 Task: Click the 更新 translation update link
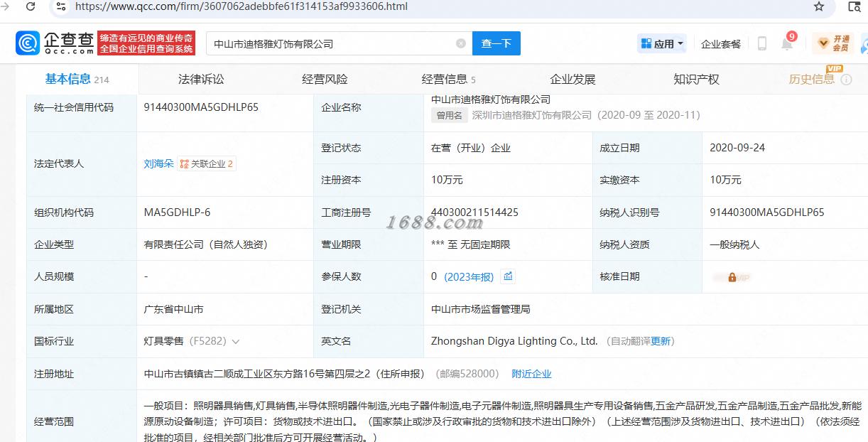coord(661,341)
